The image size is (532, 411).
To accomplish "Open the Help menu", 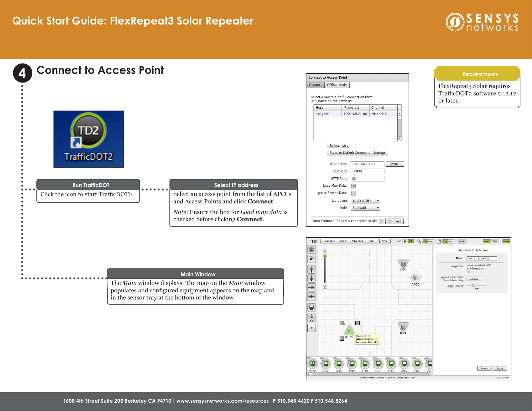I will point(371,241).
